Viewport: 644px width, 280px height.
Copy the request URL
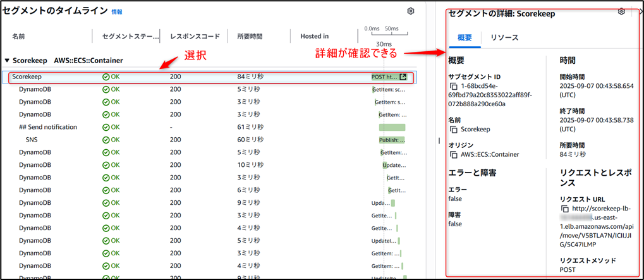[x=564, y=209]
